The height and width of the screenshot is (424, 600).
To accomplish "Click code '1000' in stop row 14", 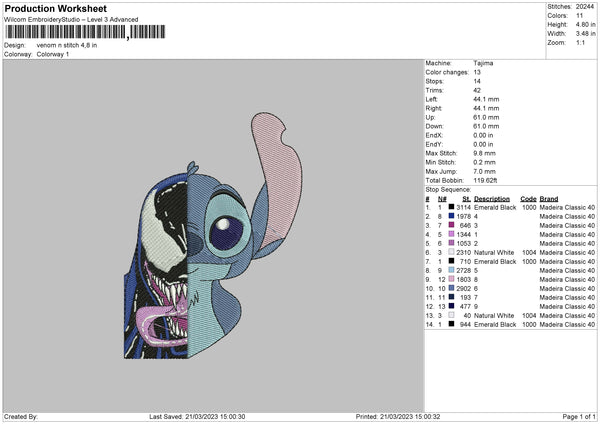I will (x=529, y=324).
